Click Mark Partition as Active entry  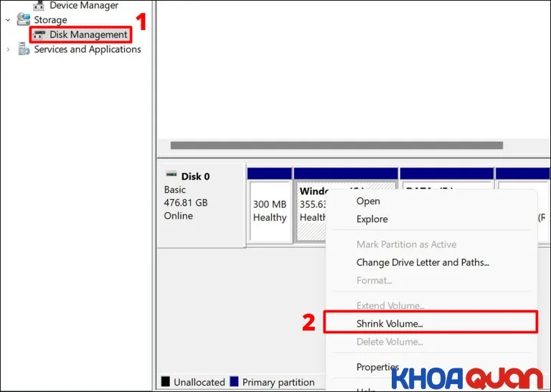(406, 244)
